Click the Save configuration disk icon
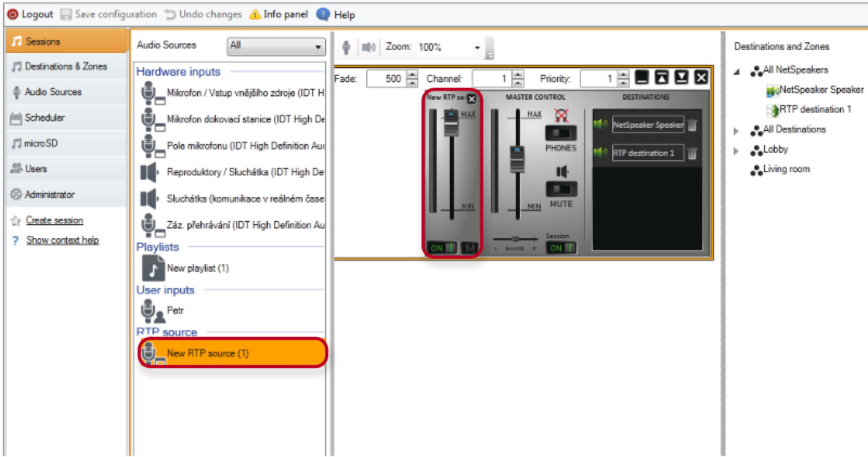Viewport: 868px width, 457px height. [x=66, y=15]
